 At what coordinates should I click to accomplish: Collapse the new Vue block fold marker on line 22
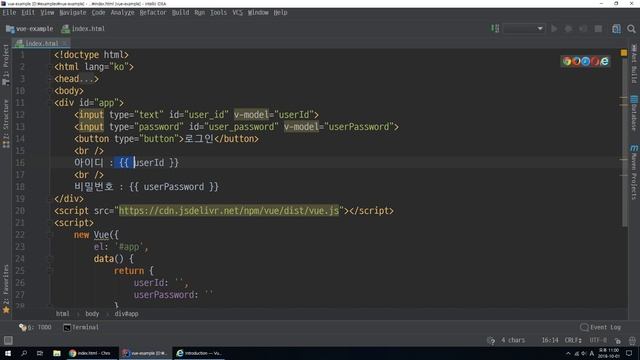click(x=51, y=235)
